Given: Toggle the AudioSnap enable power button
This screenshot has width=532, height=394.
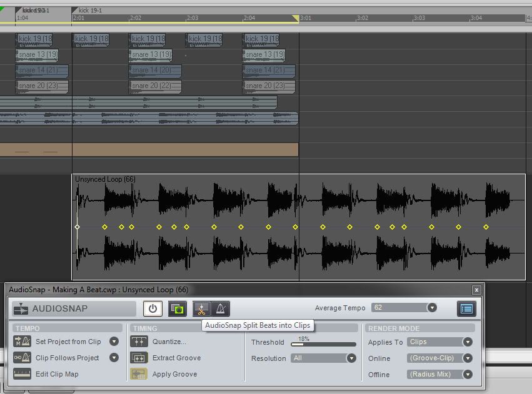Looking at the screenshot, I should (x=153, y=308).
